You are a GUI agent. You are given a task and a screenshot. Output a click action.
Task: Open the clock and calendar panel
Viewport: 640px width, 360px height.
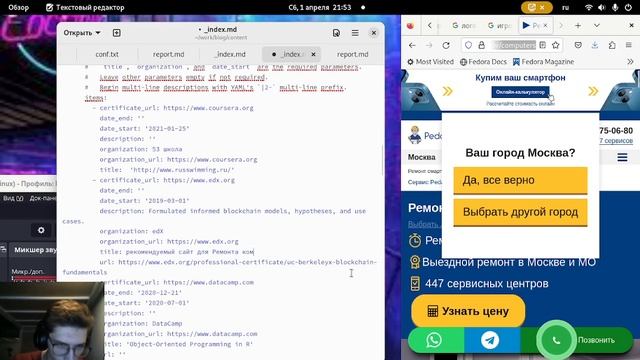[320, 7]
